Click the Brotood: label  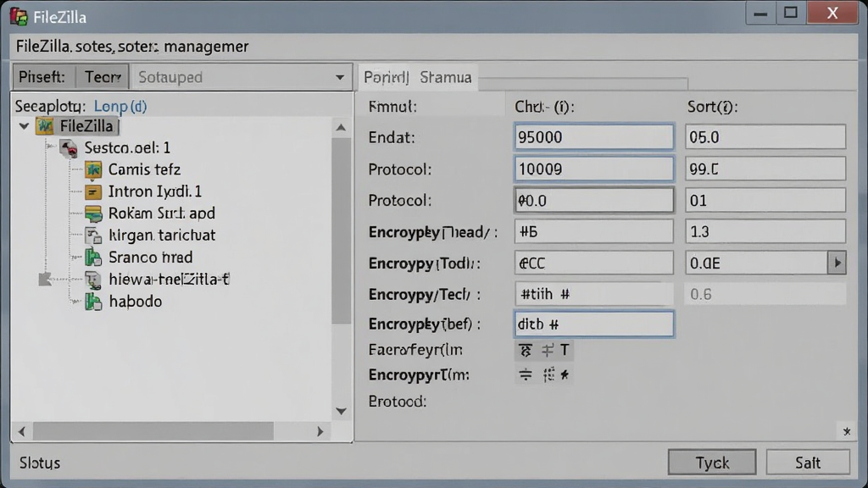coord(398,401)
